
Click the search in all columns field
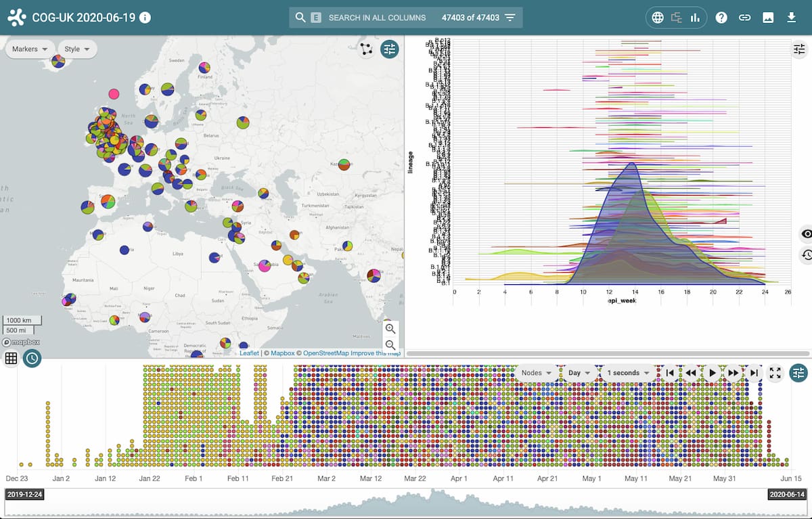tap(377, 18)
